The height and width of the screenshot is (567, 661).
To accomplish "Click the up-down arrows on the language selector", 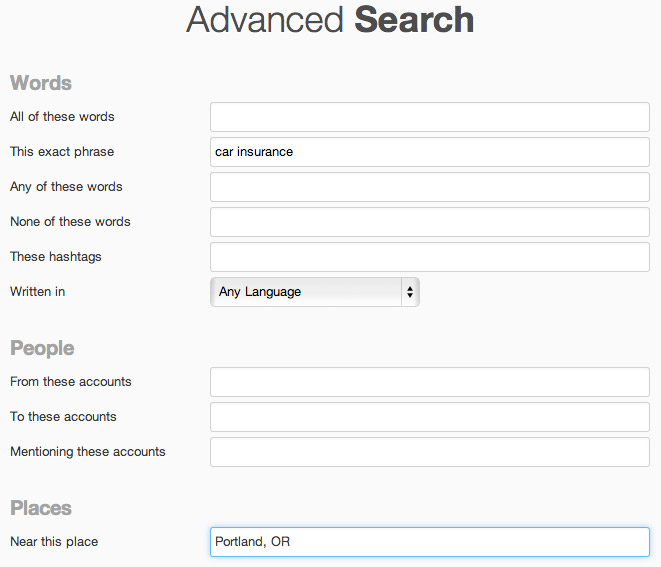I will coord(409,292).
